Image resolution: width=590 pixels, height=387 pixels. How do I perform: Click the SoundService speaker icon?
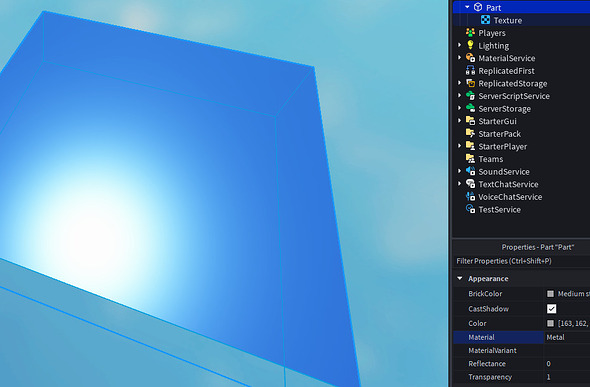(x=470, y=171)
